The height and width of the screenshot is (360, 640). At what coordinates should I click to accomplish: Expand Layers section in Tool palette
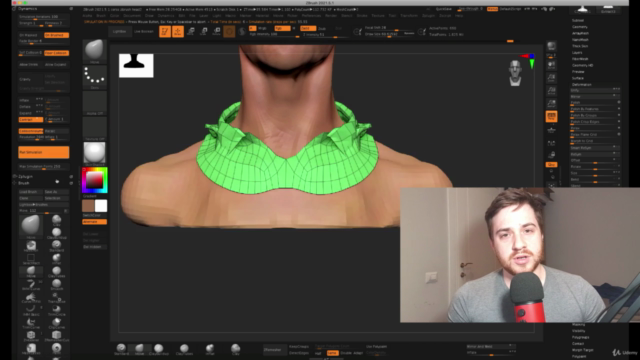[578, 53]
